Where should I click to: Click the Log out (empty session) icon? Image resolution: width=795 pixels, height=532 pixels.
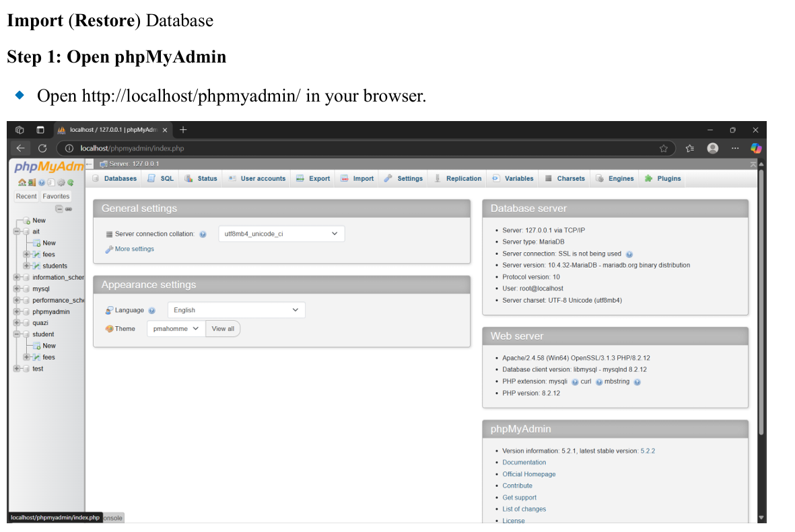(x=32, y=182)
